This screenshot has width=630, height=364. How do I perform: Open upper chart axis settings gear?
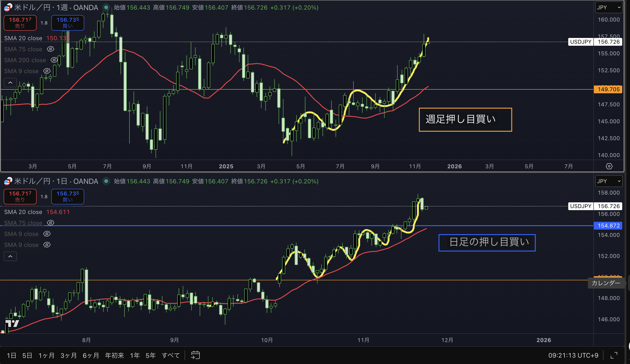(x=609, y=166)
